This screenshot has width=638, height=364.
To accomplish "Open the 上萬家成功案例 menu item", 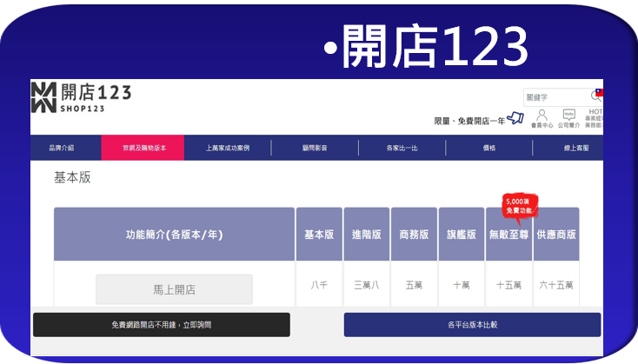I will (228, 148).
